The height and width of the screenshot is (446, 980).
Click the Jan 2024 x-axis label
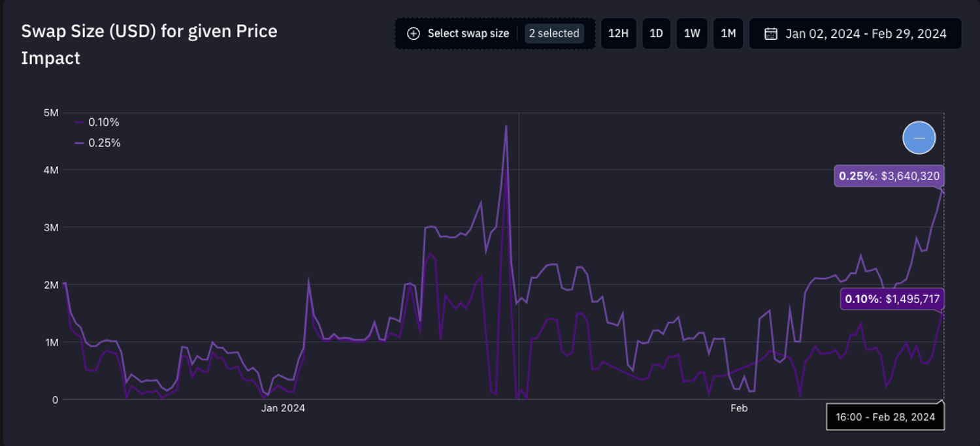pos(283,409)
